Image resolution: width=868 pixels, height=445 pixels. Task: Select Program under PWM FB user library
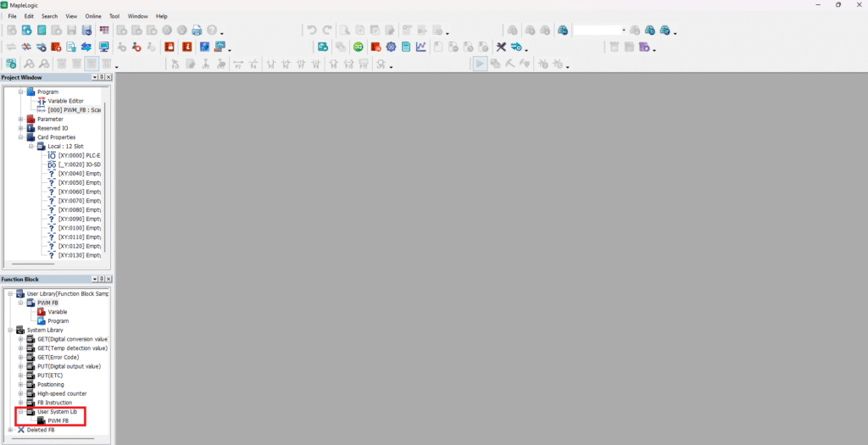(x=58, y=321)
